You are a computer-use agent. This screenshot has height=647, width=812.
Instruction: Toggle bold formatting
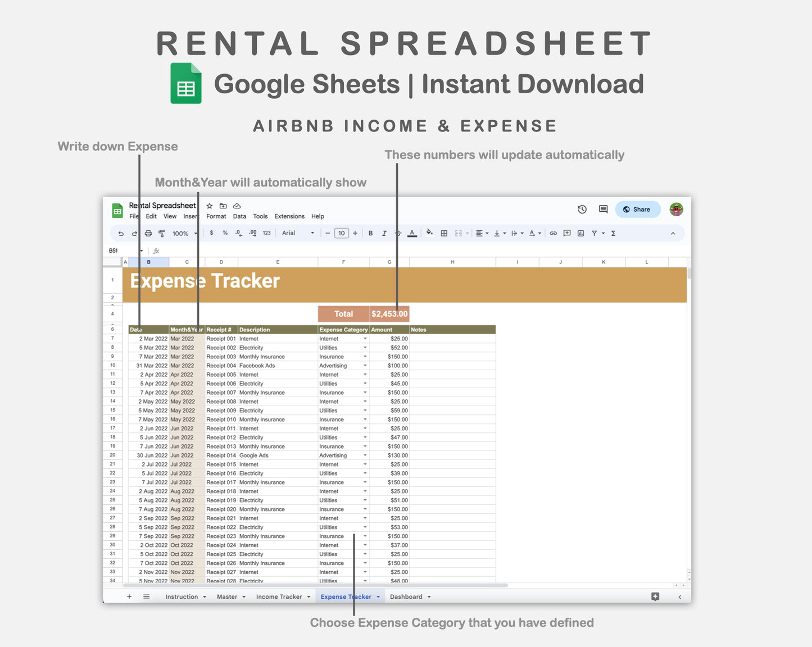click(370, 233)
